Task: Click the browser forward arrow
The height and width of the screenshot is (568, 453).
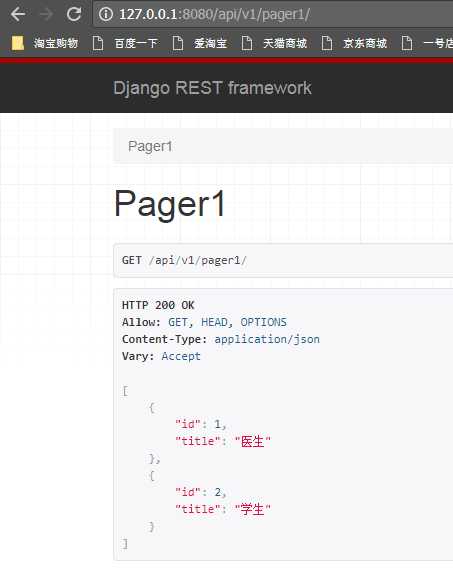Action: tap(46, 14)
